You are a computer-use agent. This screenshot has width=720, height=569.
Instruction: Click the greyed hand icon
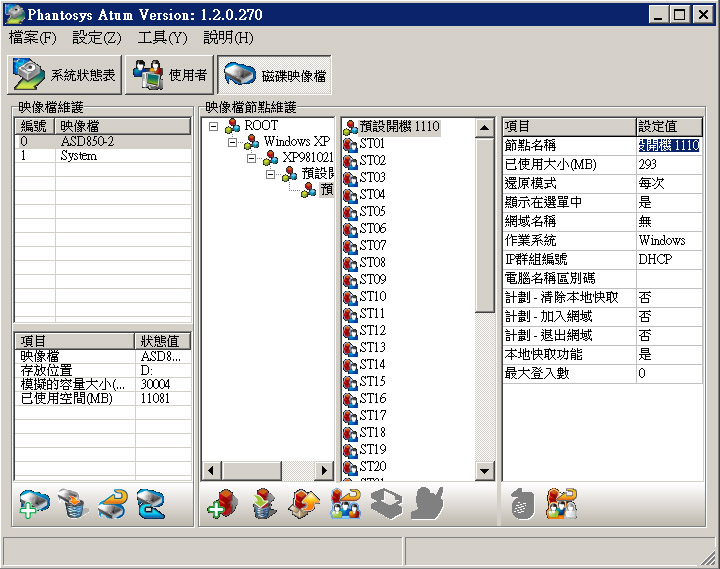pyautogui.click(x=428, y=504)
